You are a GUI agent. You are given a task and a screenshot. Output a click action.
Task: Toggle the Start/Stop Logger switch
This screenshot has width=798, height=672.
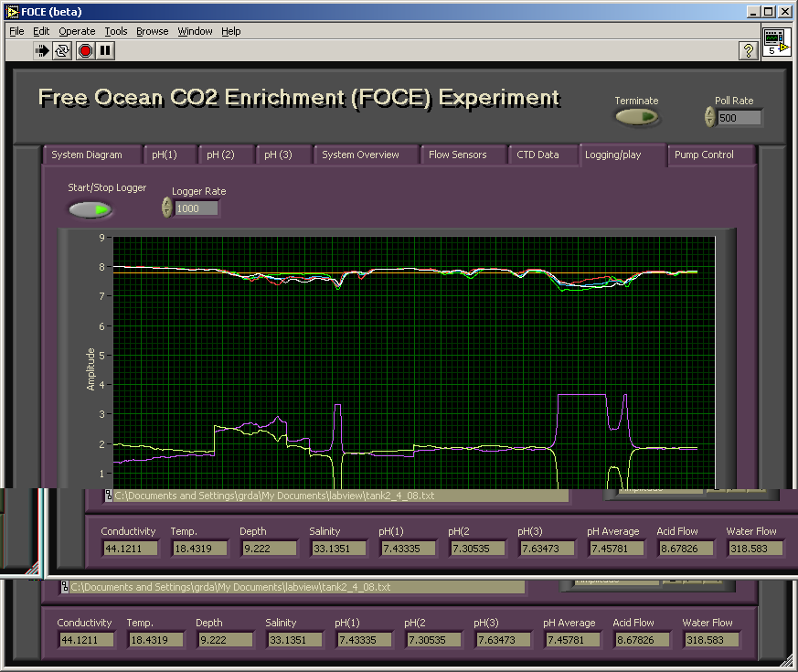[90, 209]
